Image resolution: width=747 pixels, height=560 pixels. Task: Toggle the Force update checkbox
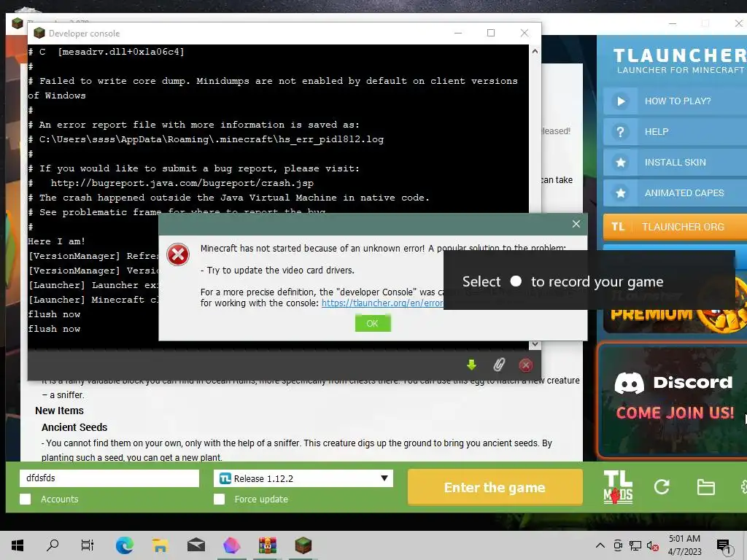(x=219, y=499)
